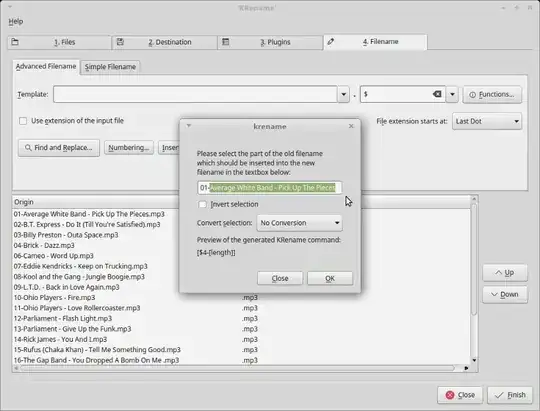Open the Functions dialog

coord(492,94)
